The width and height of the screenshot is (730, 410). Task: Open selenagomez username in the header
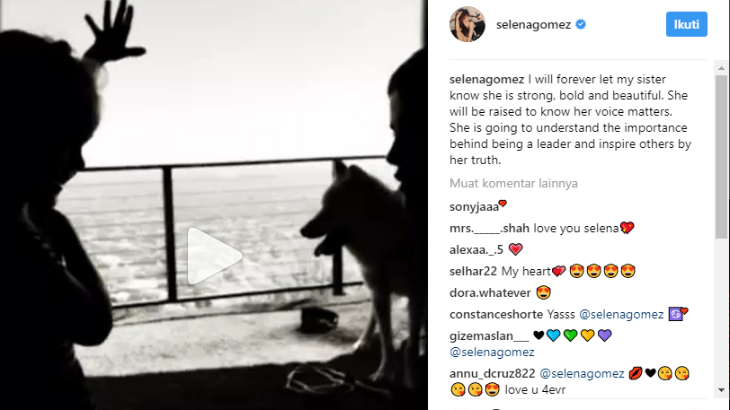[x=533, y=25]
